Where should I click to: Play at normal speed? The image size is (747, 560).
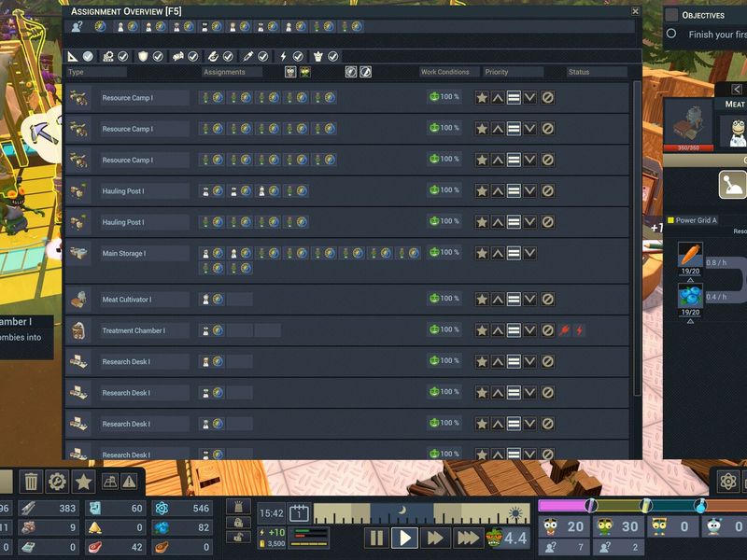pyautogui.click(x=404, y=538)
